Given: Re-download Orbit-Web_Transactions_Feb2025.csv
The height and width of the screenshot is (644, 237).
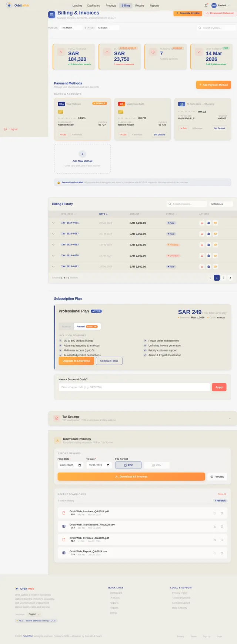Looking at the screenshot, I should pos(215,526).
